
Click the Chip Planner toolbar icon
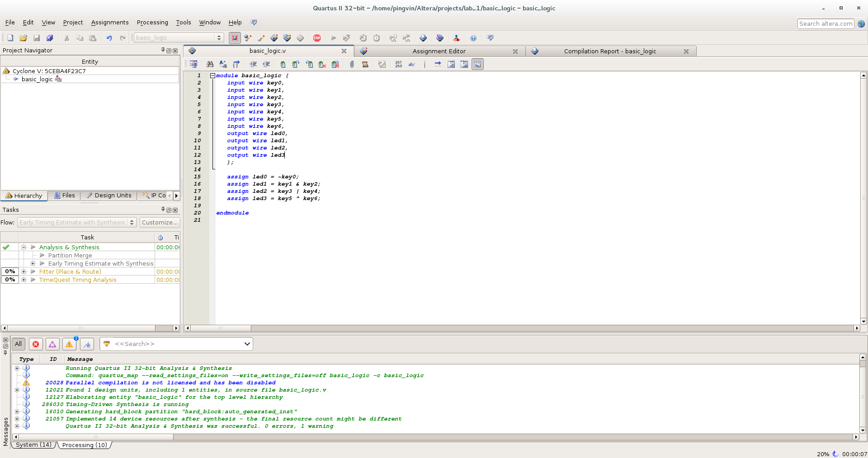(300, 38)
